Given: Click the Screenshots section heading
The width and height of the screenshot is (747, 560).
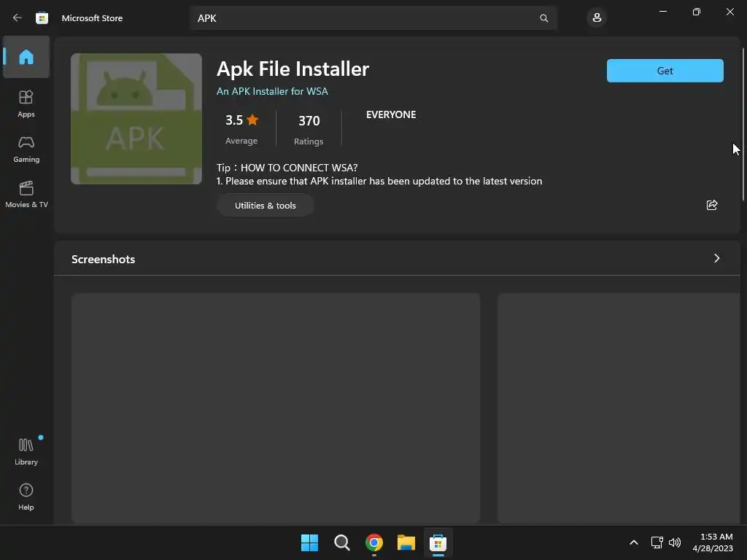Looking at the screenshot, I should 104,259.
